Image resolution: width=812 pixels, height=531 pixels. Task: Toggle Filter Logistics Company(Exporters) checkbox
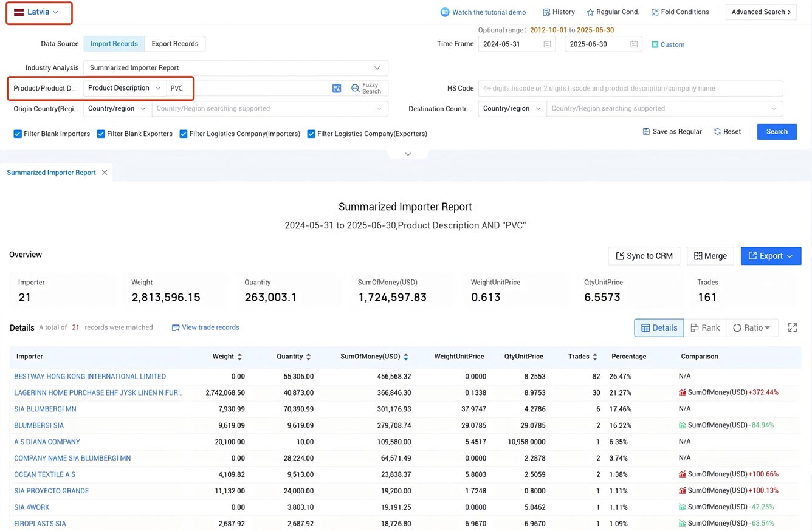(311, 134)
